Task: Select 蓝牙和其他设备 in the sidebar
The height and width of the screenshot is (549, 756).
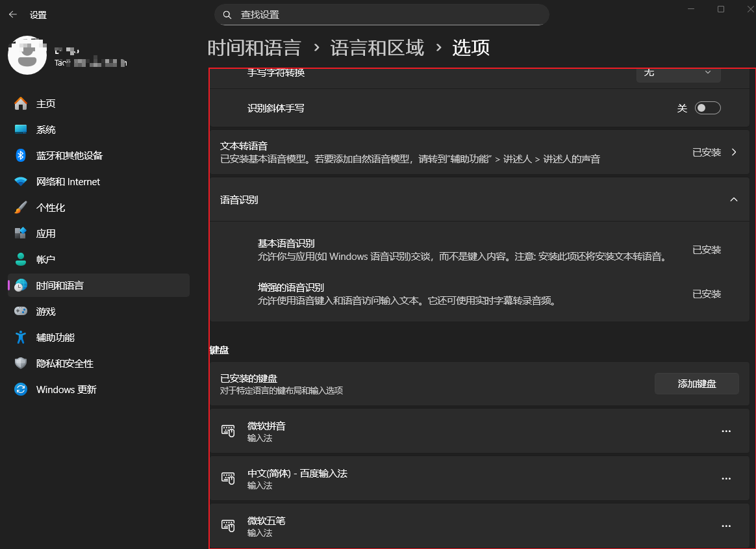Action: coord(98,155)
